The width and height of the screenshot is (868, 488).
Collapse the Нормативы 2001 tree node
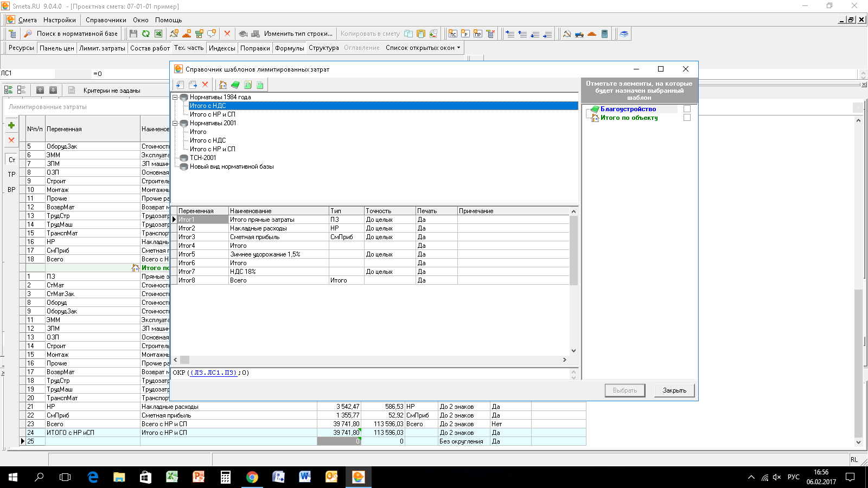[175, 123]
